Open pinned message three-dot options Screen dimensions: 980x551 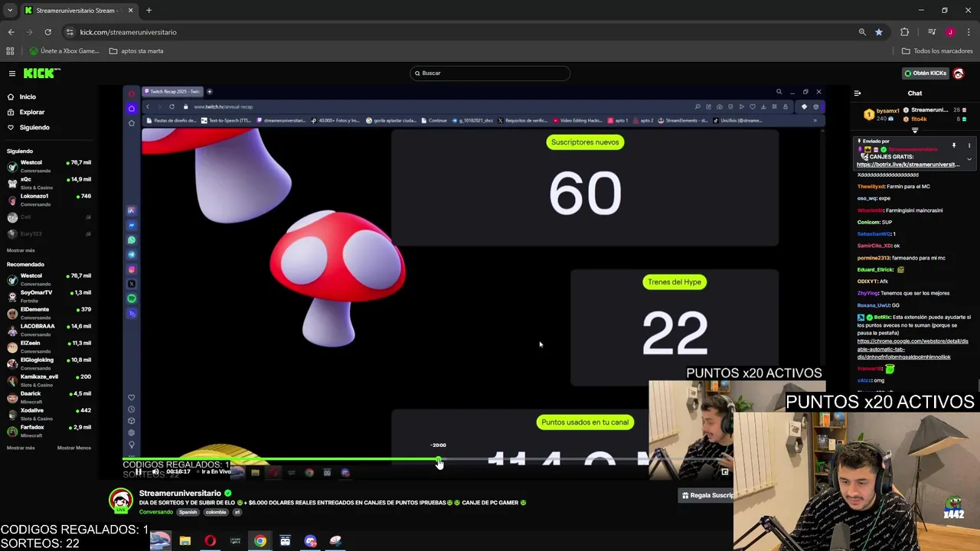(969, 145)
